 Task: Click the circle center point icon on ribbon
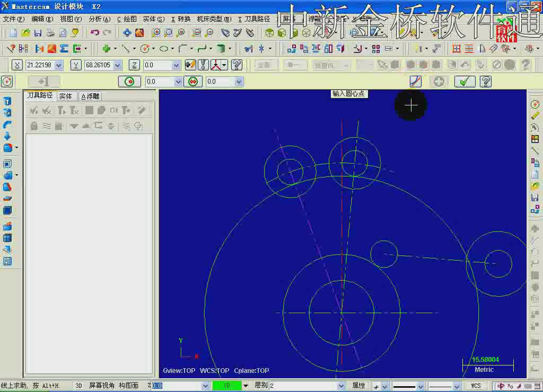7,82
